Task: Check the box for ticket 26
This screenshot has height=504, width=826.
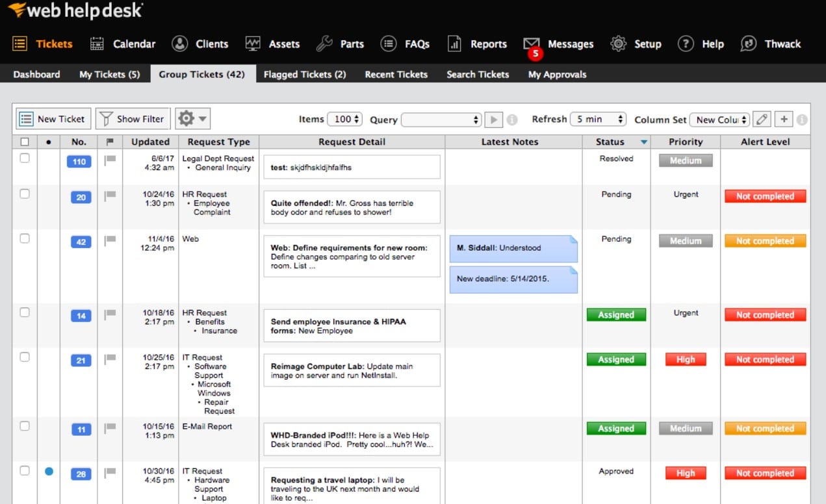Action: point(25,471)
